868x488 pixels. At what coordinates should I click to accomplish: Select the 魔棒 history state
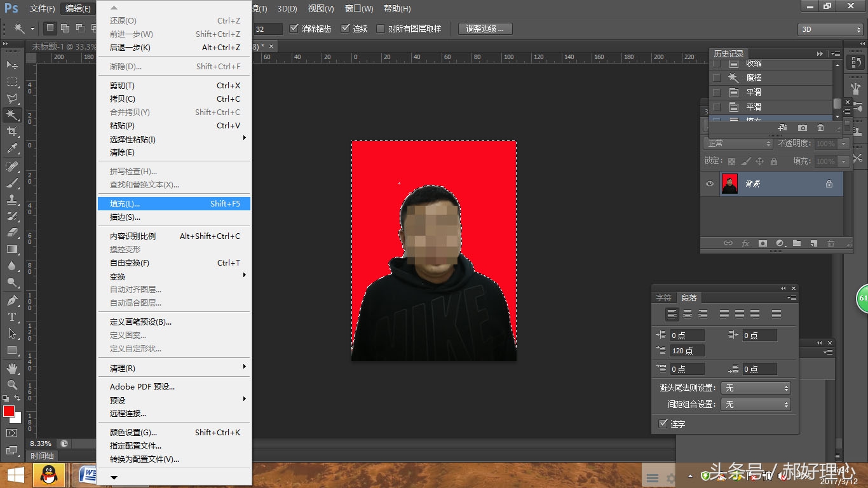coord(754,78)
